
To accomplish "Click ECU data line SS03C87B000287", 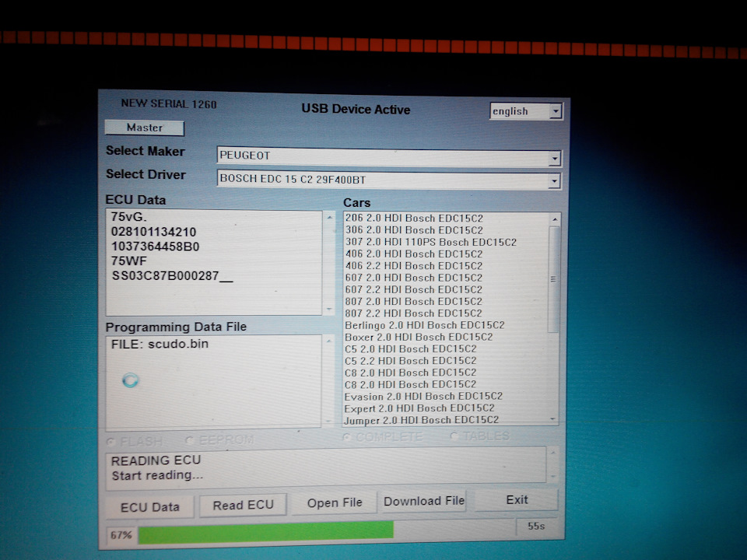I will 165,275.
